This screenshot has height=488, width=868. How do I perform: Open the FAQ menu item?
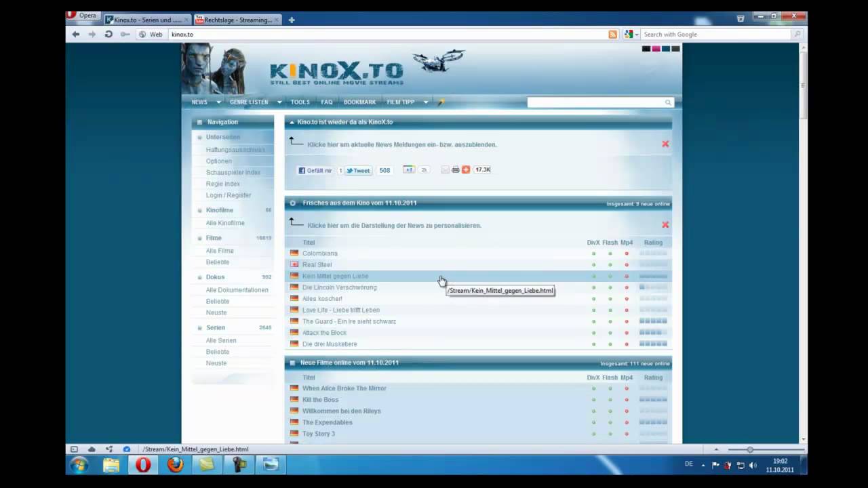pos(327,102)
